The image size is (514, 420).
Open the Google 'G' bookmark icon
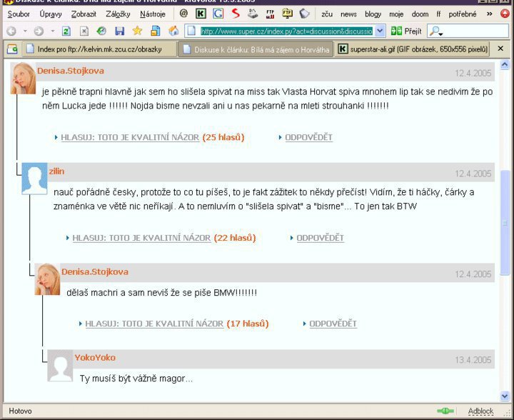click(218, 14)
